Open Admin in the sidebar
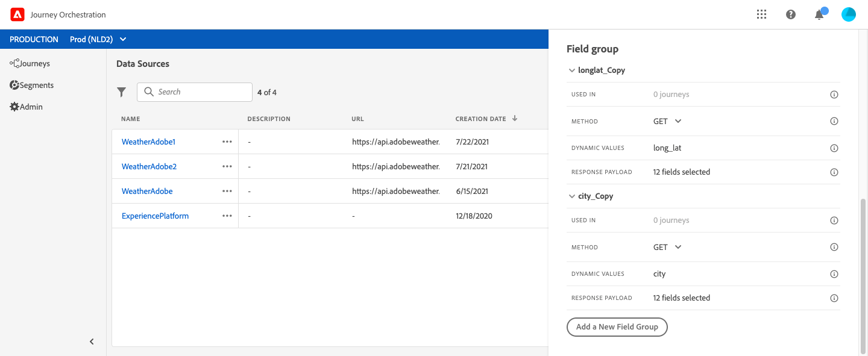 coord(26,107)
